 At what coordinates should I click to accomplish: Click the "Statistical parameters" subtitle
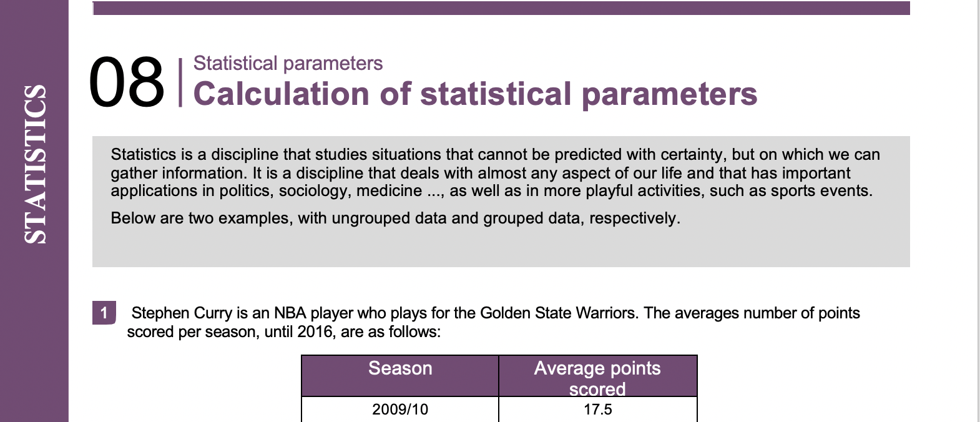(288, 63)
